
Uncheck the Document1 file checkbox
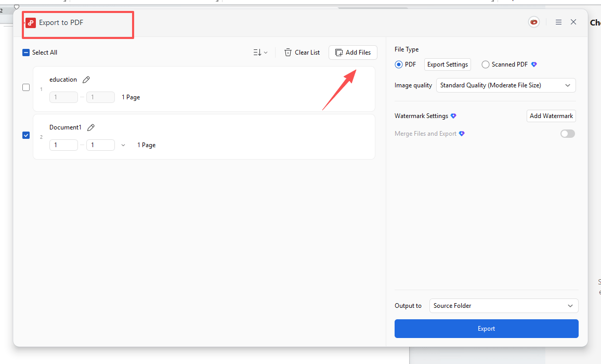(x=26, y=135)
